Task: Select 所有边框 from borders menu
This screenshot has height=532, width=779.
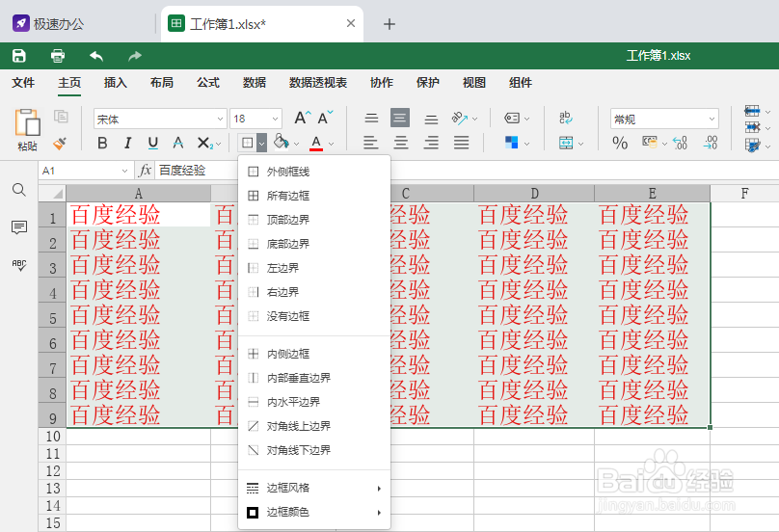Action: (x=314, y=196)
